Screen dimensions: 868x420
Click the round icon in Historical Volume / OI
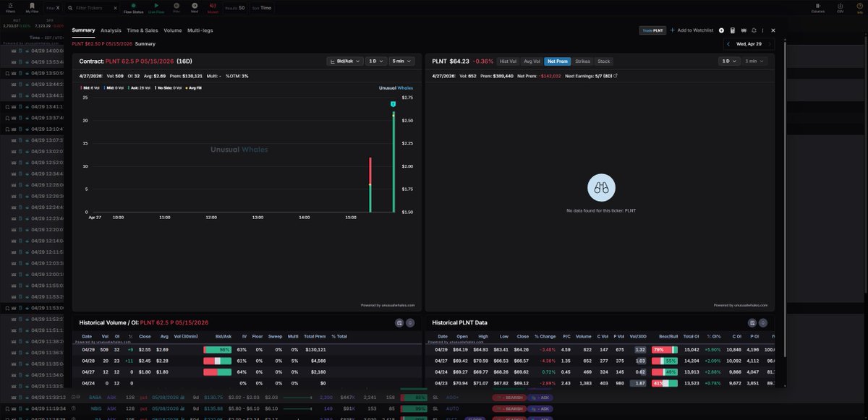(x=410, y=322)
